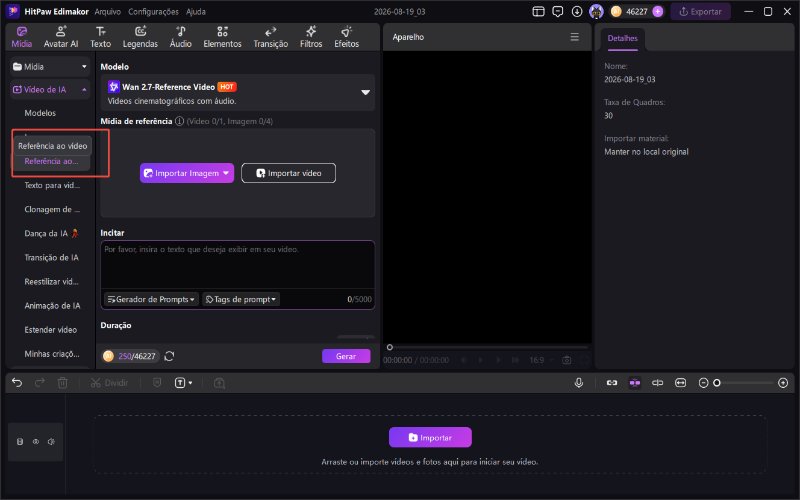The width and height of the screenshot is (800, 500).
Task: Open the Mídia tab in the top toolbar
Action: [21, 37]
